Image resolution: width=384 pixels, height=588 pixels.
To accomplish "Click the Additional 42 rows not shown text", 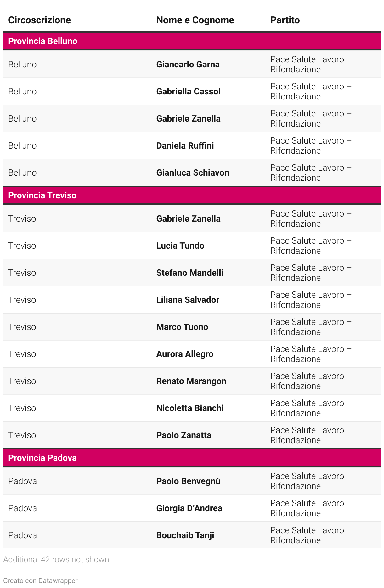I will (x=57, y=559).
